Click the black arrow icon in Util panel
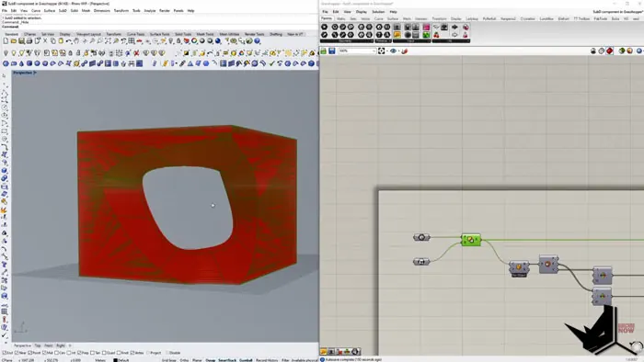This screenshot has width=644, height=362. (454, 27)
